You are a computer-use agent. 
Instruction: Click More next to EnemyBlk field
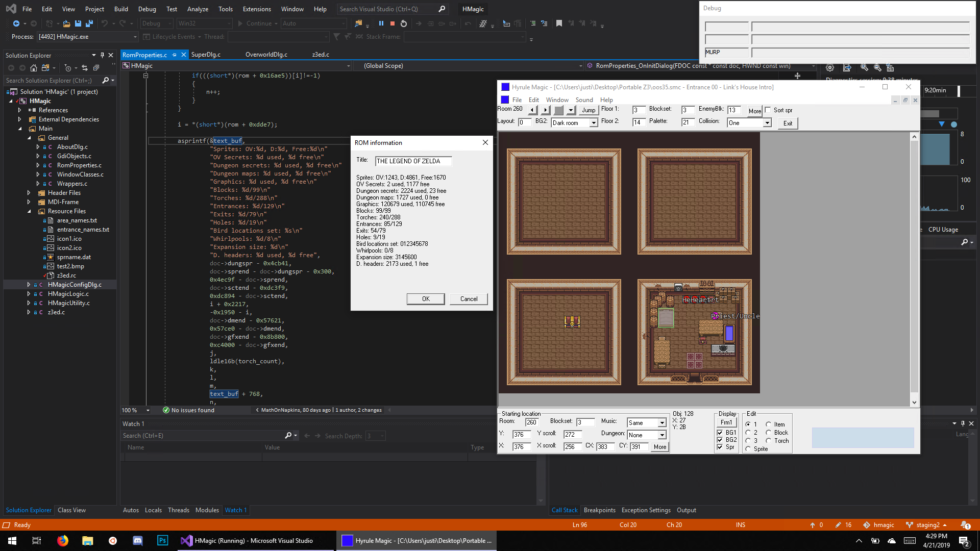[x=754, y=111]
